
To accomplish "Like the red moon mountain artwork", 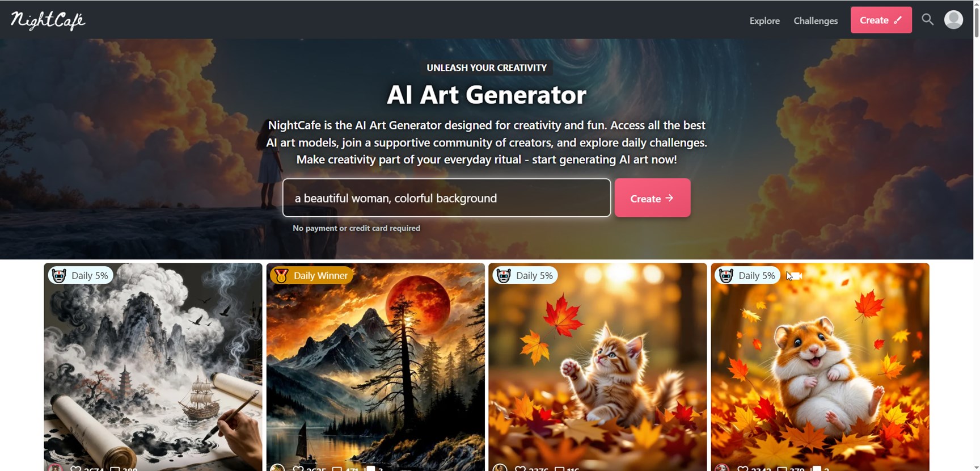I will click(298, 468).
